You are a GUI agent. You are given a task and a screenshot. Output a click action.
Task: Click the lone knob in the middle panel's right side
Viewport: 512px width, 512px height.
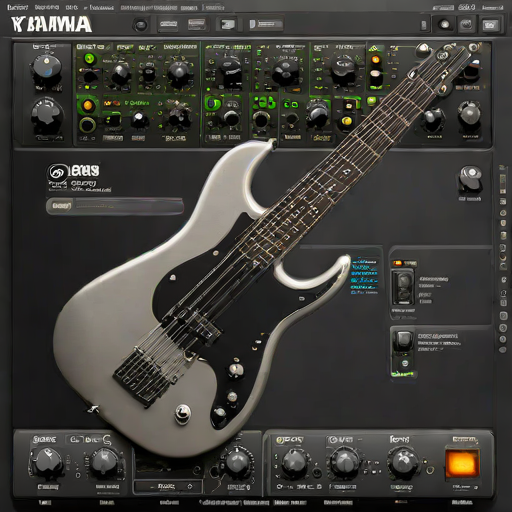tap(471, 179)
